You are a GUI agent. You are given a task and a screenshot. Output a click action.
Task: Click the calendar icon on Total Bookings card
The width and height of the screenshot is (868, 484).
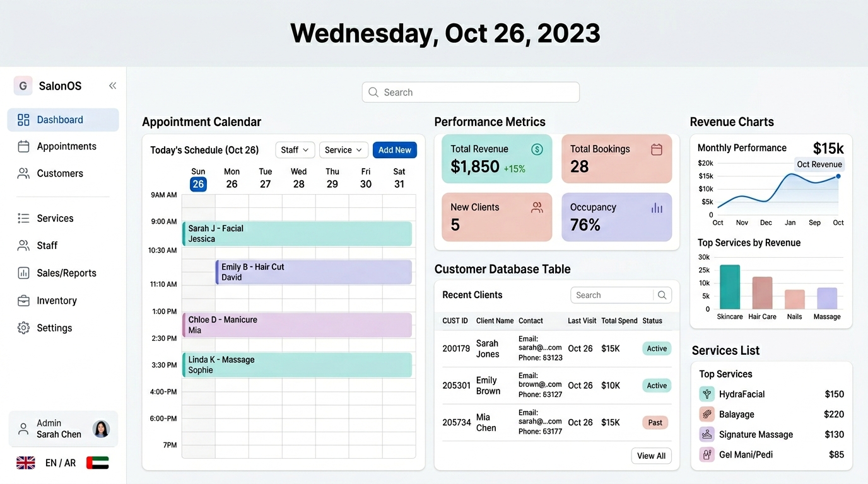[657, 149]
